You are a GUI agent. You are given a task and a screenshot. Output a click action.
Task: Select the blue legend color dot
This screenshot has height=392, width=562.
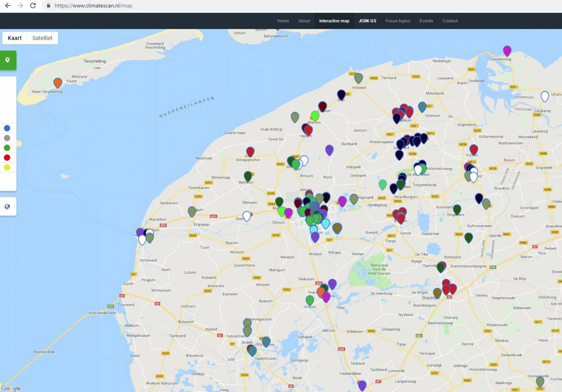point(7,128)
